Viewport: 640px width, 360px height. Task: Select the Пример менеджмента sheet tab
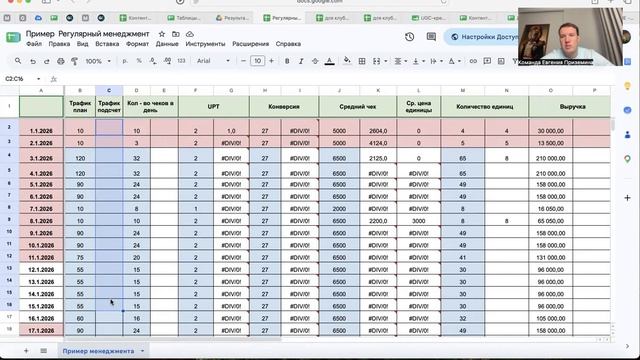98,351
